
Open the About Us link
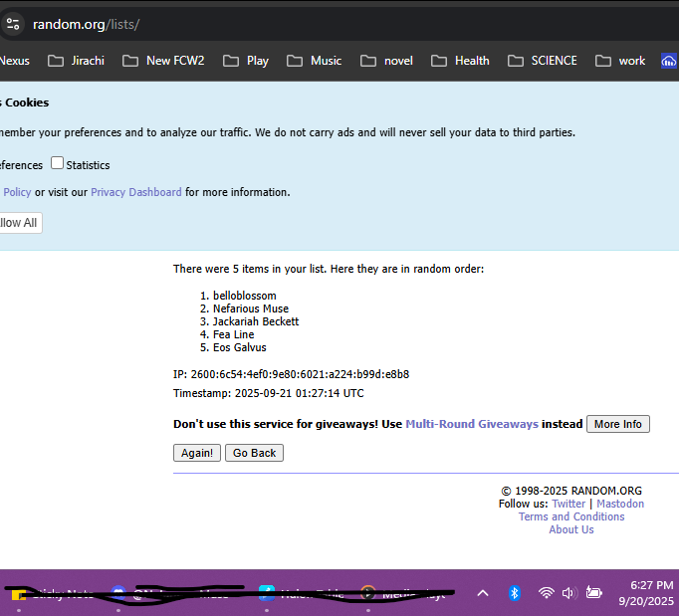571,529
